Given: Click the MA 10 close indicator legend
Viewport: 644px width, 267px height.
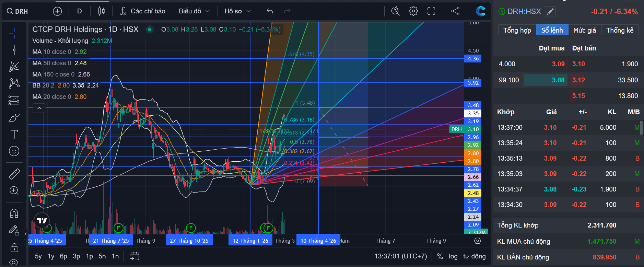Looking at the screenshot, I should tap(59, 52).
